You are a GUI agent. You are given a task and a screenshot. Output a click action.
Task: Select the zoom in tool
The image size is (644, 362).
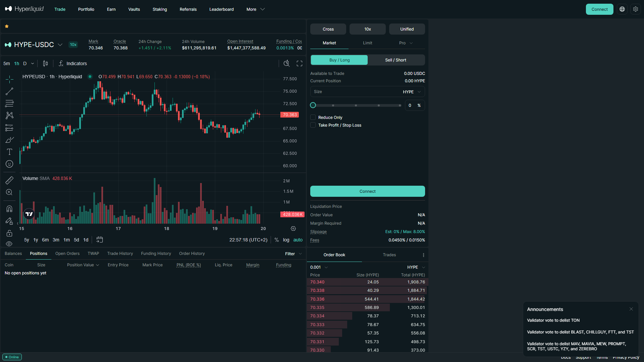[x=9, y=192]
